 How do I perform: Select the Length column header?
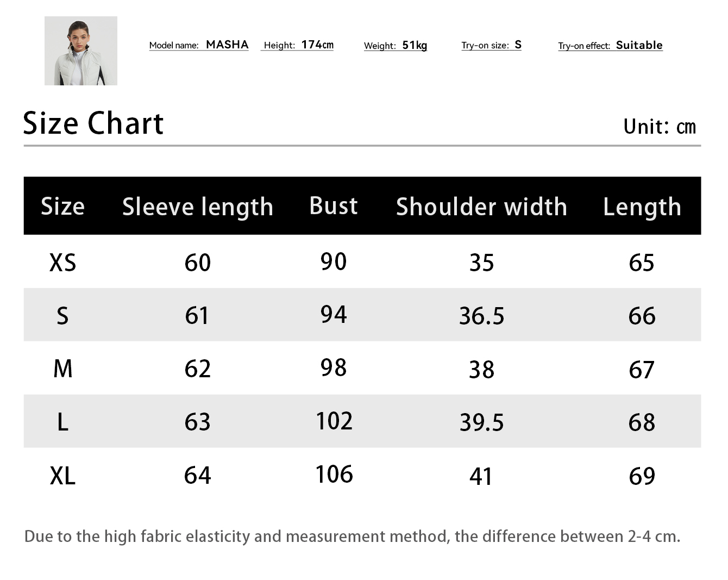pos(642,207)
